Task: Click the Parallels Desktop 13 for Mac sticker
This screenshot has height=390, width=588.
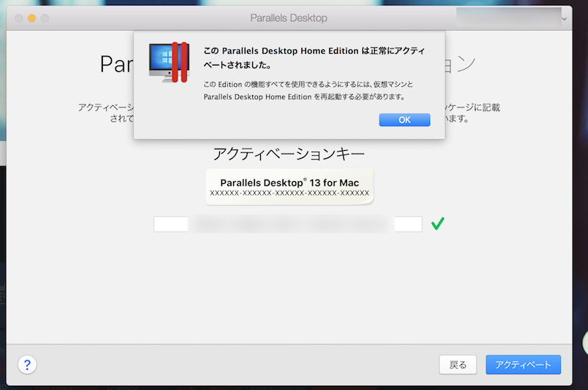Action: point(290,187)
